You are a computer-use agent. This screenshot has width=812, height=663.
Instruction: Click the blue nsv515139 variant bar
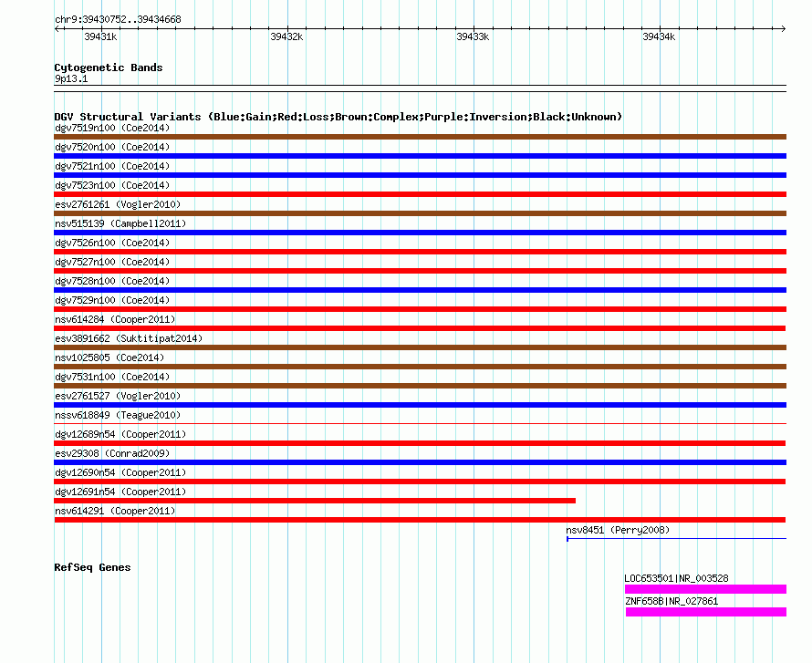[420, 233]
